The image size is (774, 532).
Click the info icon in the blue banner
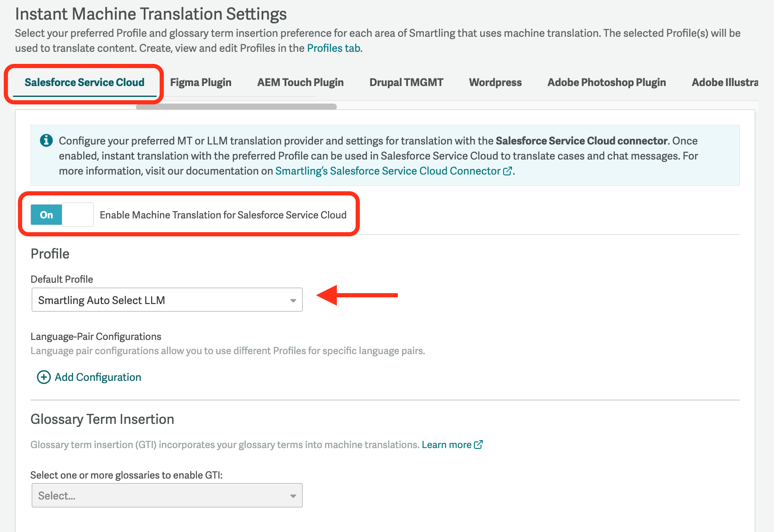46,140
